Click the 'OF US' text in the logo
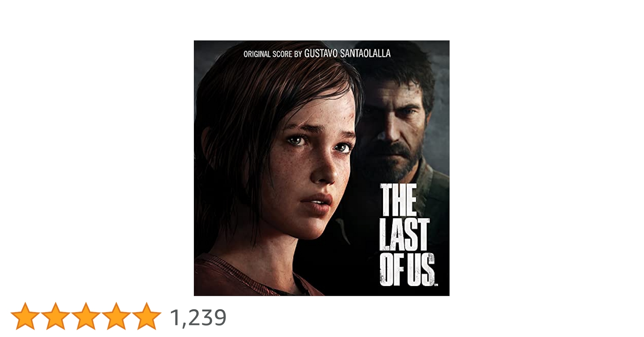Viewport: 644px width, 337px height. tap(407, 270)
